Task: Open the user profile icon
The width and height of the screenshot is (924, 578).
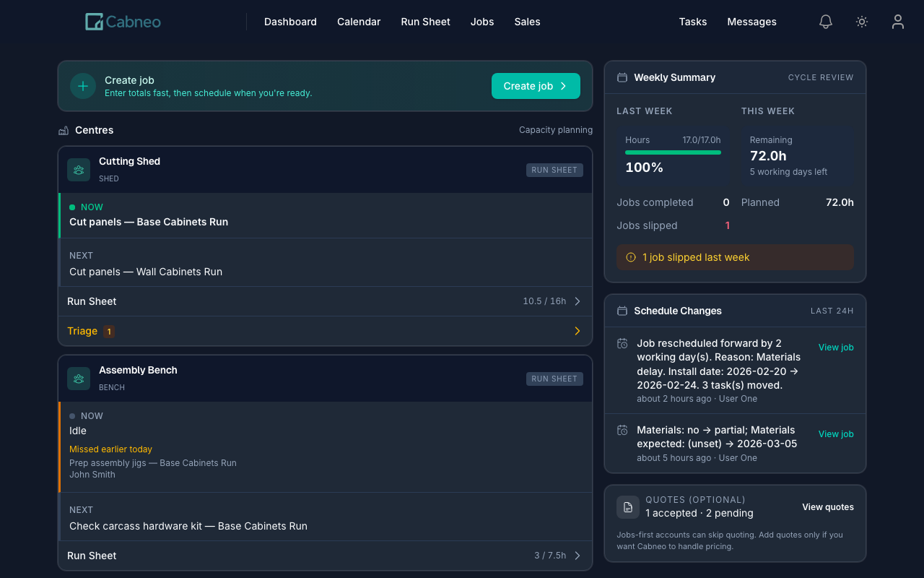Action: [x=897, y=22]
